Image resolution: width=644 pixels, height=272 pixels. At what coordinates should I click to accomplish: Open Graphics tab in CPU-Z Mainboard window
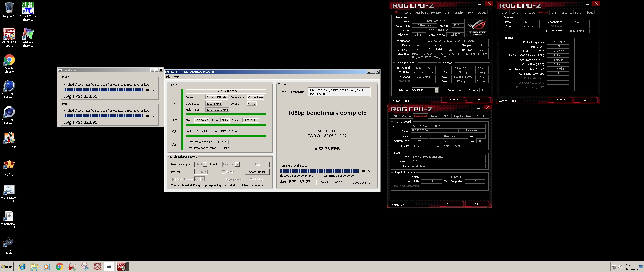pos(458,116)
